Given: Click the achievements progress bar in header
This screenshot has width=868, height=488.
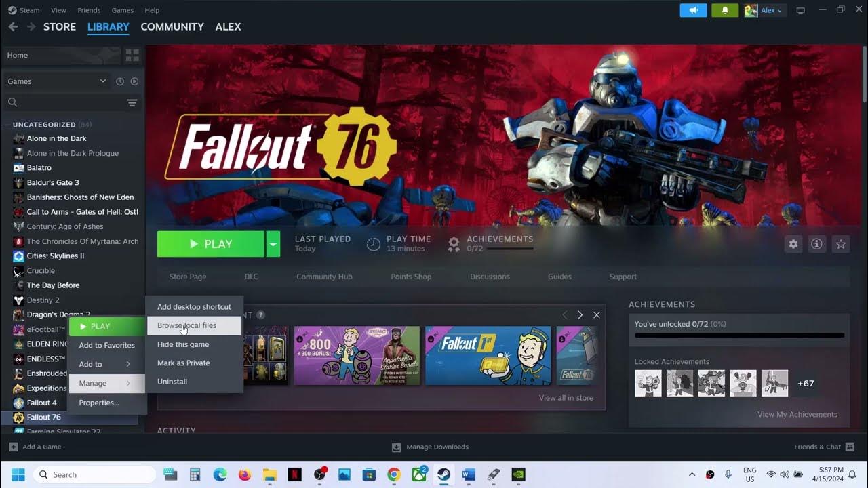Looking at the screenshot, I should (x=510, y=249).
